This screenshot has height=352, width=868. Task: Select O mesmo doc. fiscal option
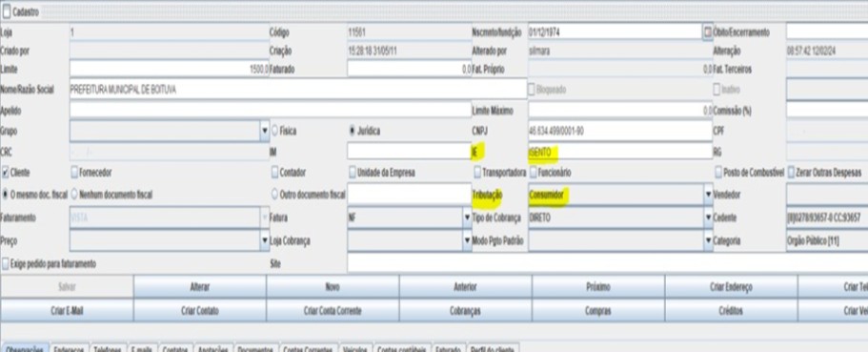[6, 195]
